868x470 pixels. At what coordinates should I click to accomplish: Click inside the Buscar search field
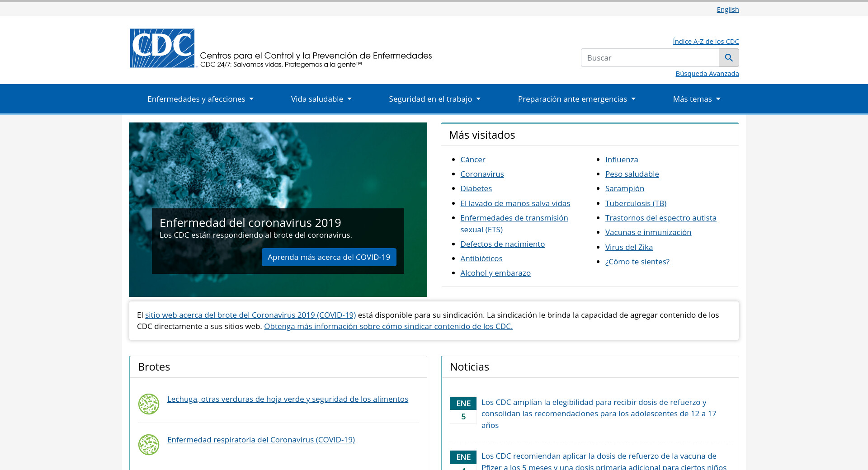click(650, 58)
